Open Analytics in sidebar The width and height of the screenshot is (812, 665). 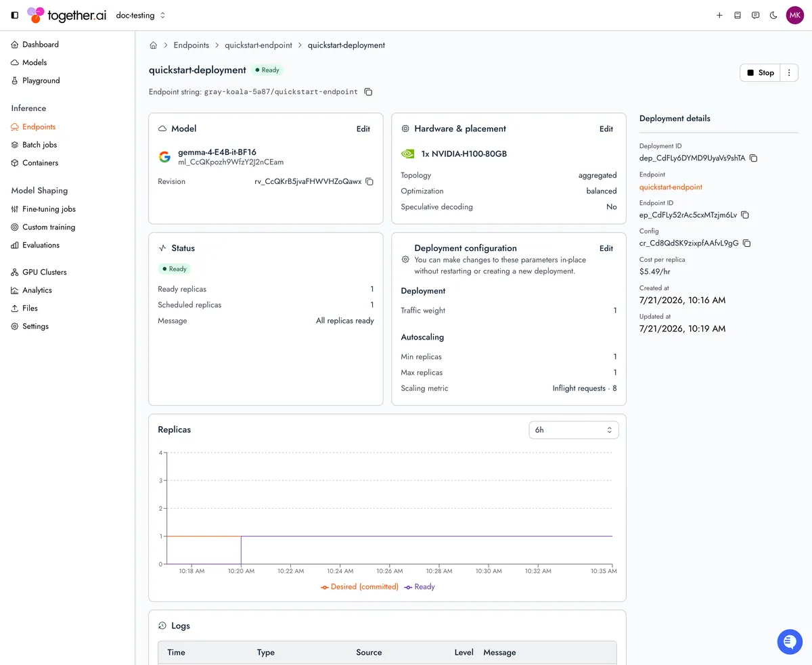[37, 290]
